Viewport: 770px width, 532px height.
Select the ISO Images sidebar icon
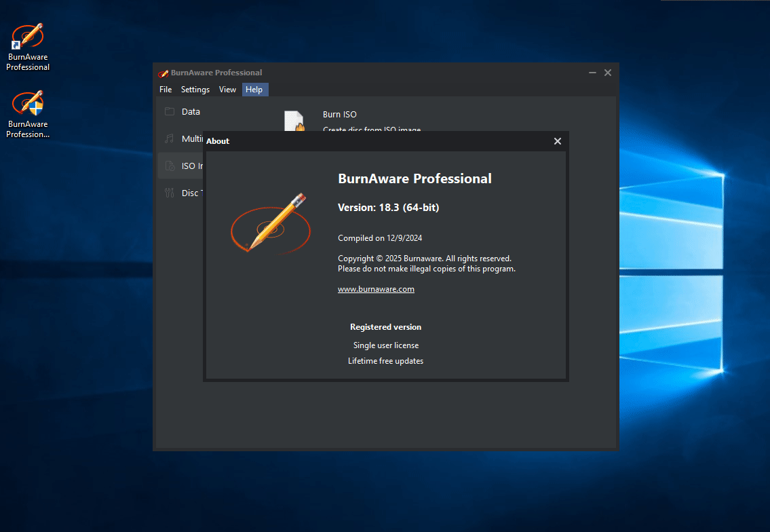[x=170, y=166]
